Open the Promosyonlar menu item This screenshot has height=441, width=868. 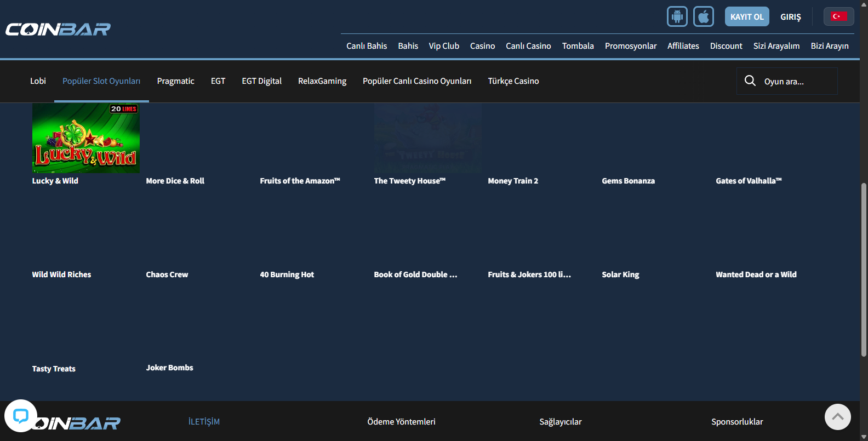point(630,46)
